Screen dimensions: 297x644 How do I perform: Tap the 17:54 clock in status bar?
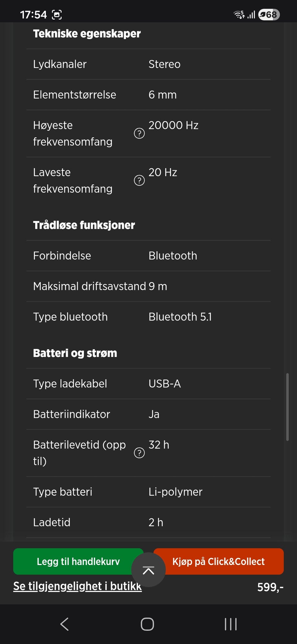(x=33, y=15)
